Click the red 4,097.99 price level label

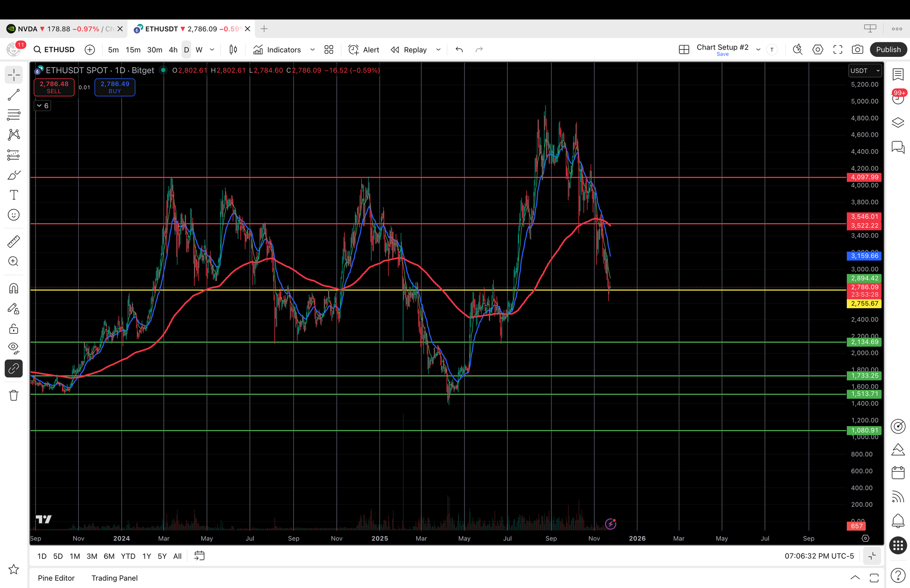tap(864, 177)
